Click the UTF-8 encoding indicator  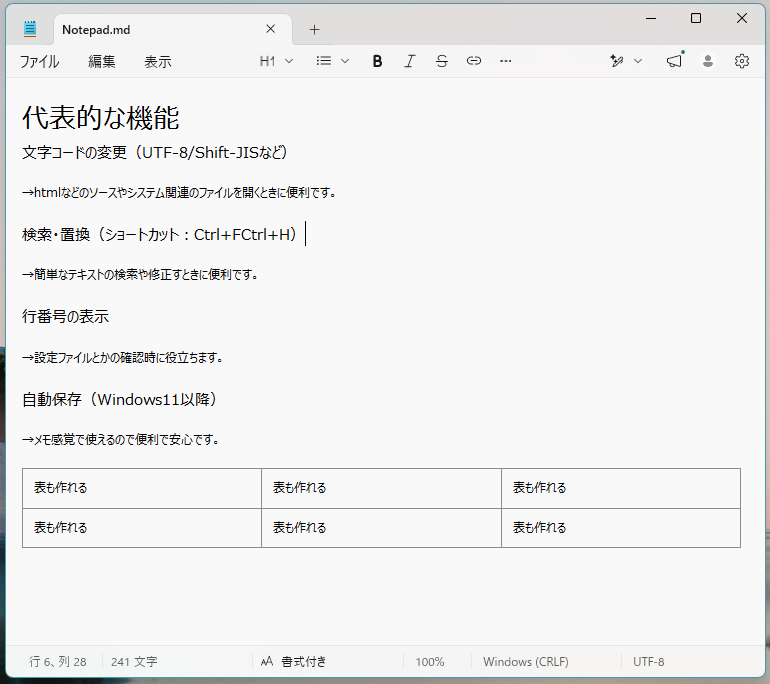(x=648, y=661)
